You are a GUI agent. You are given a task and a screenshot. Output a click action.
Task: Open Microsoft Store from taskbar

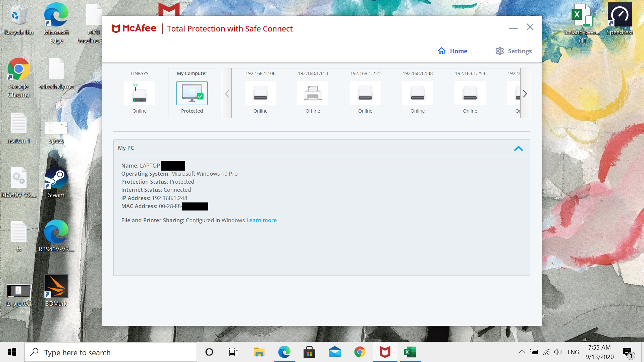point(309,352)
